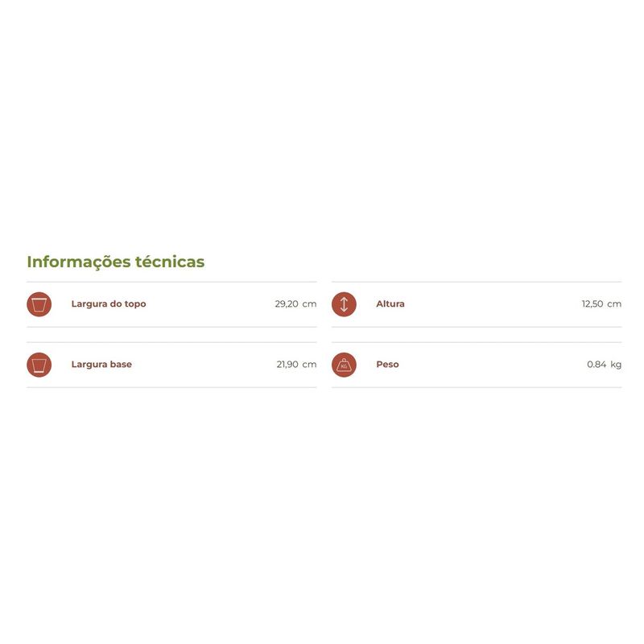This screenshot has height=644, width=644.
Task: Click the "Peso" label
Action: click(x=387, y=365)
